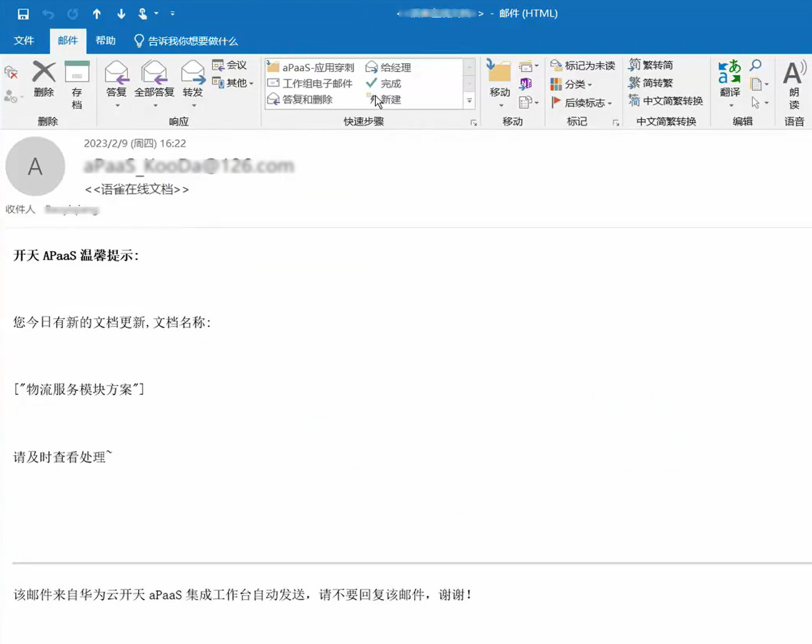Run the 答复和删除 quick step

tap(300, 99)
